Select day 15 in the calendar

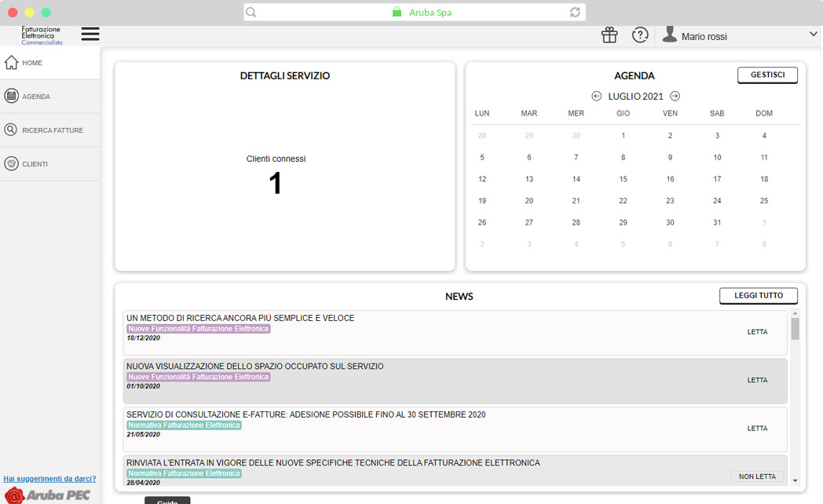pos(623,179)
